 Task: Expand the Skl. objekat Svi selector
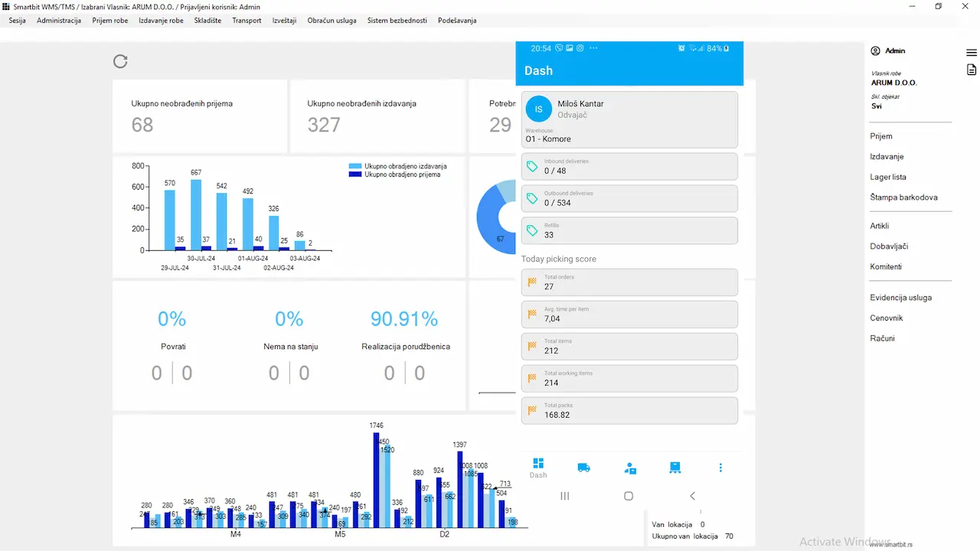point(877,106)
